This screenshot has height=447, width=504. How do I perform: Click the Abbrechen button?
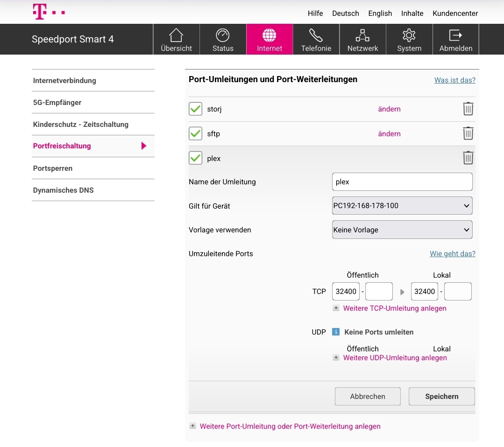(368, 396)
